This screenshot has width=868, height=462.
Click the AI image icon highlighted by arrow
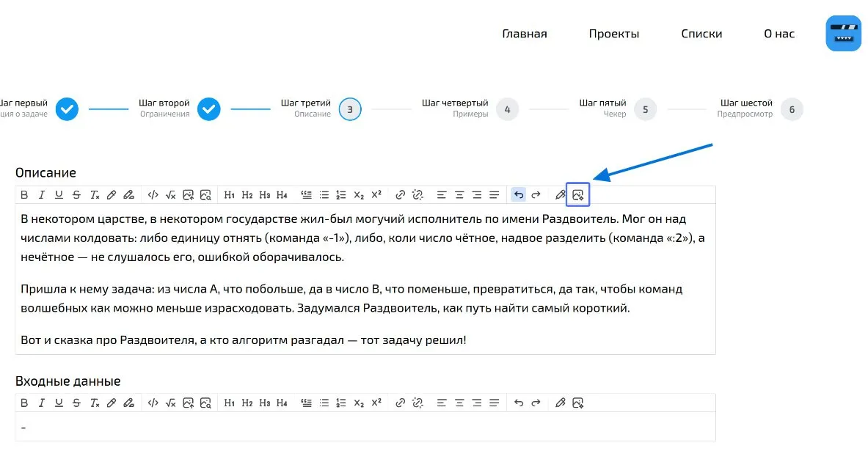[x=579, y=194]
